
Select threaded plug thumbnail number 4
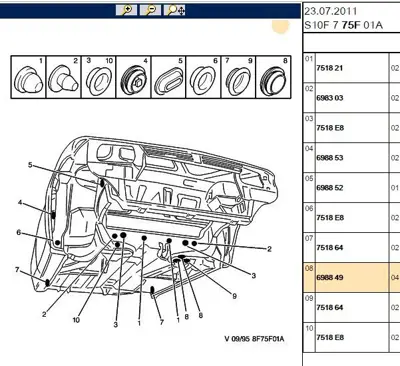(x=134, y=77)
